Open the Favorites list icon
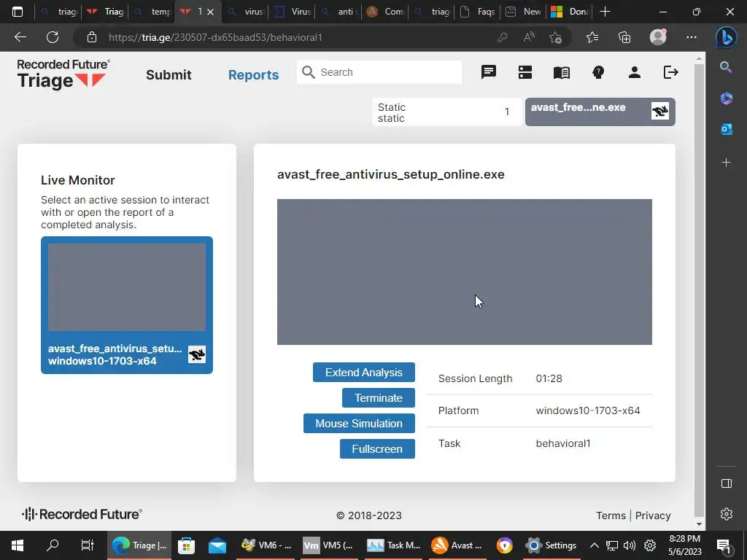 [592, 37]
